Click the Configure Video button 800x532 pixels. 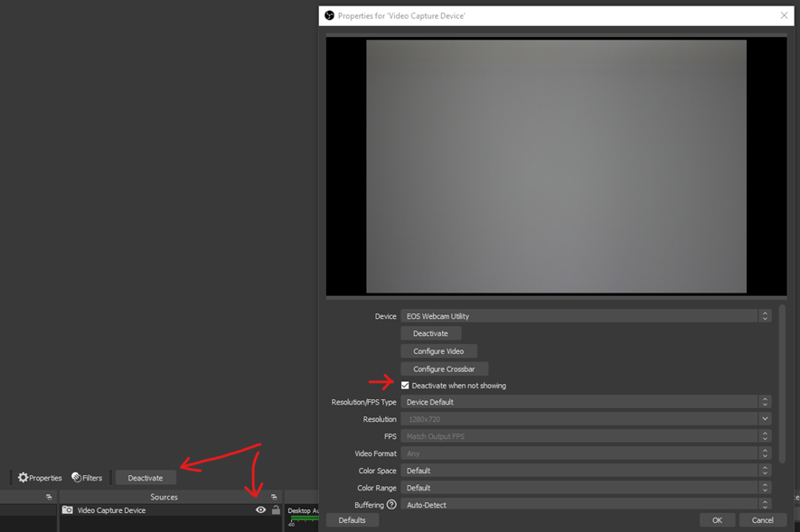[x=438, y=351]
